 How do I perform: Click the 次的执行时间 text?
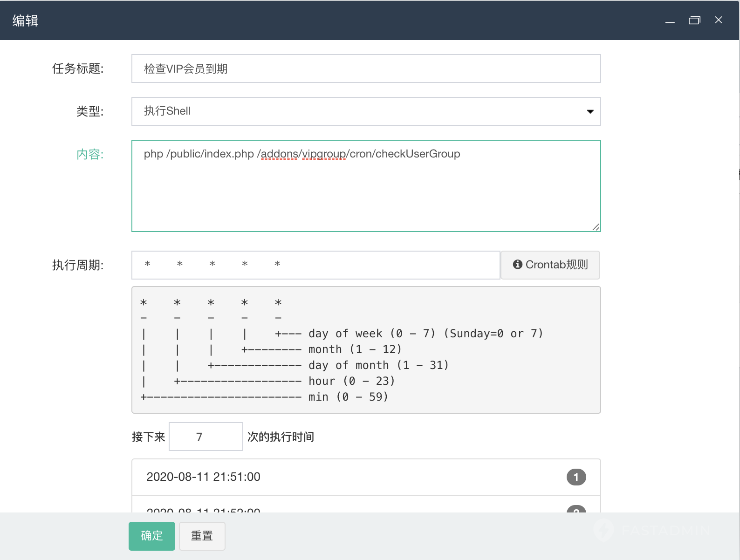click(x=281, y=437)
